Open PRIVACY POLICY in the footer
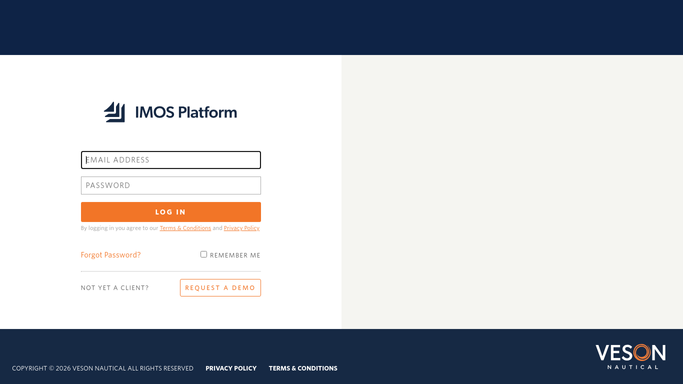 231,368
